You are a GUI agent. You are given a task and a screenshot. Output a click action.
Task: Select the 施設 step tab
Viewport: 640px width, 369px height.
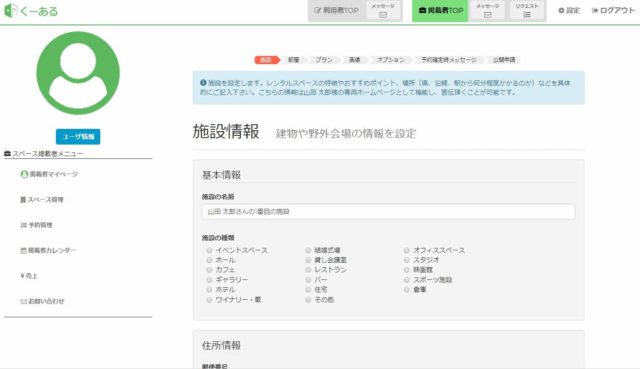coord(266,60)
